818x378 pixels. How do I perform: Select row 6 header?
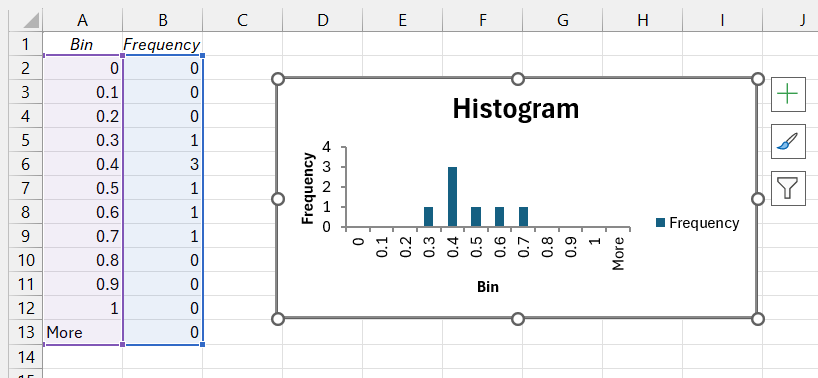tap(26, 164)
